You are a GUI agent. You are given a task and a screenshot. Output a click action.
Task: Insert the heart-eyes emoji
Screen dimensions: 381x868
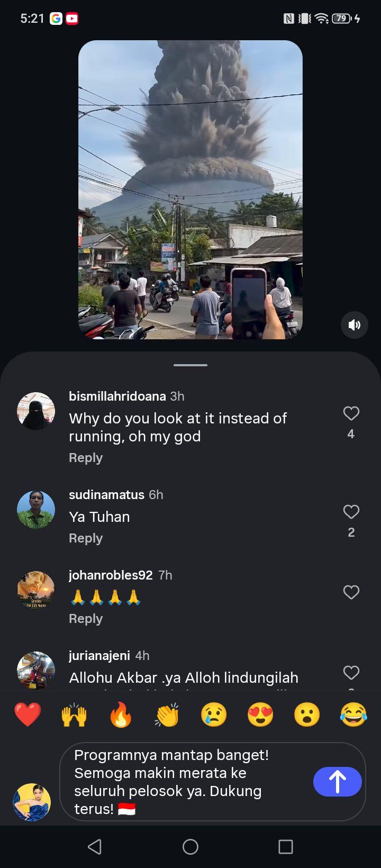click(260, 715)
